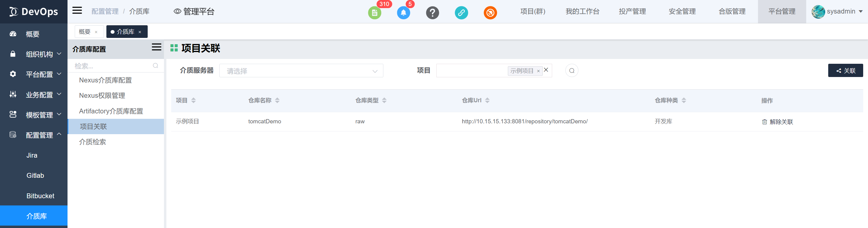This screenshot has width=868, height=228.
Task: Select Nexus权限管理 in the side list
Action: point(102,96)
